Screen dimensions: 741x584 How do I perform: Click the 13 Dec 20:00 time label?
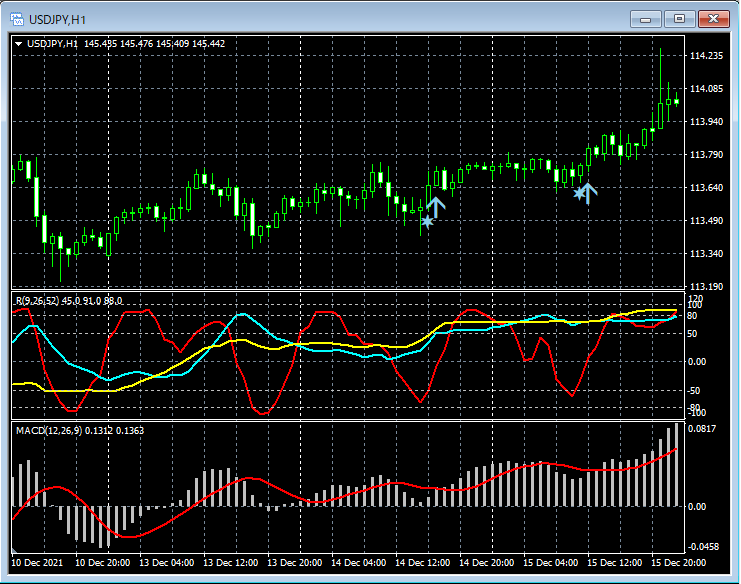click(294, 563)
